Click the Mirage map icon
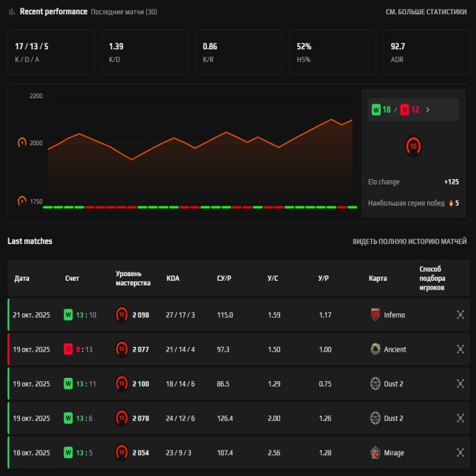 (x=377, y=453)
